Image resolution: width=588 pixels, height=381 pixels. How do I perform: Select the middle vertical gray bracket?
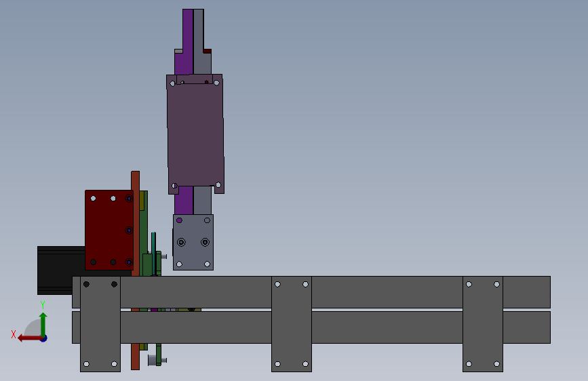292,324
